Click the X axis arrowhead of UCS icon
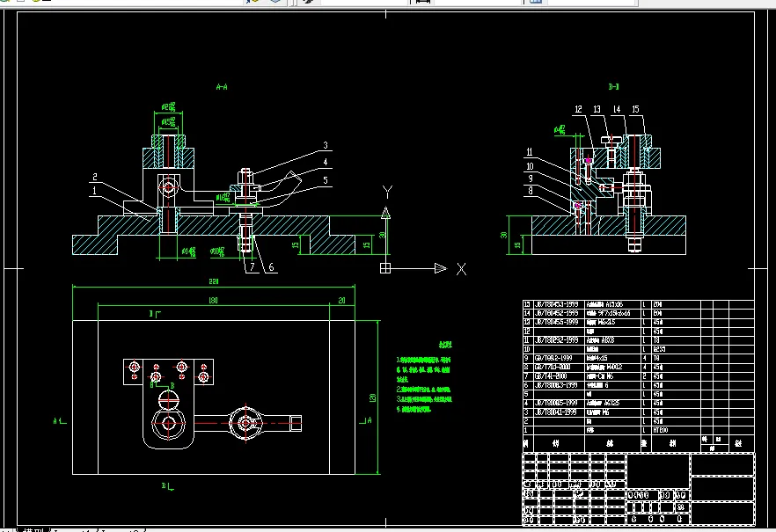The image size is (776, 532). (x=441, y=268)
